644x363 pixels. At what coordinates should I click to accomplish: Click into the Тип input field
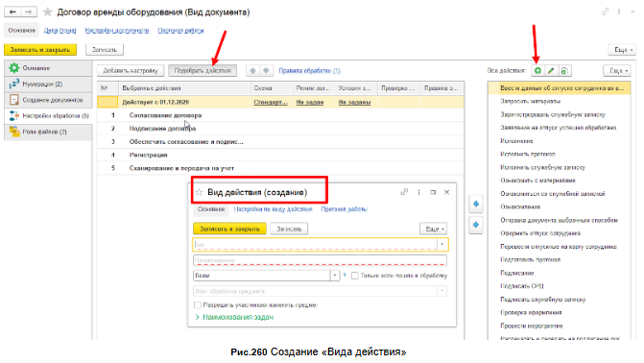315,245
